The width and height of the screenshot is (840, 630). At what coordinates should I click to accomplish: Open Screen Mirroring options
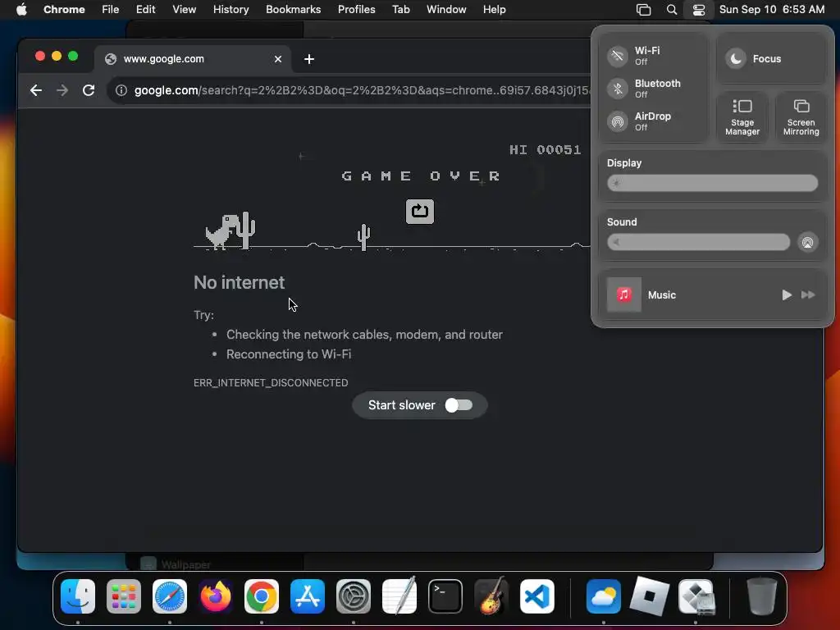(801, 117)
